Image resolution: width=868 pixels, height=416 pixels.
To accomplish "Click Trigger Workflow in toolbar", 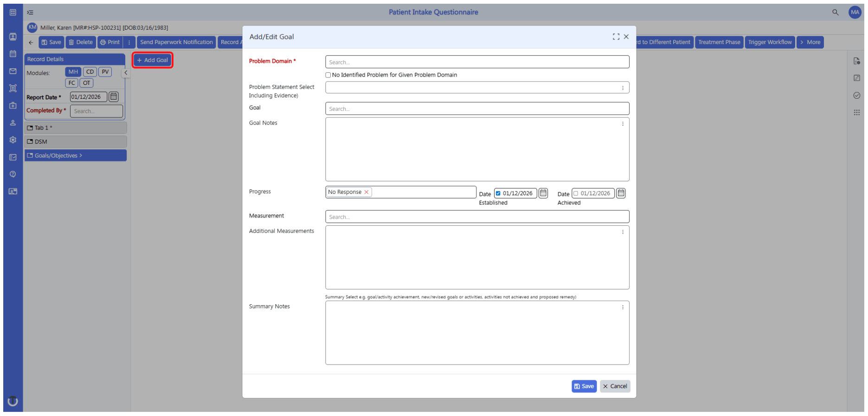I will (770, 42).
